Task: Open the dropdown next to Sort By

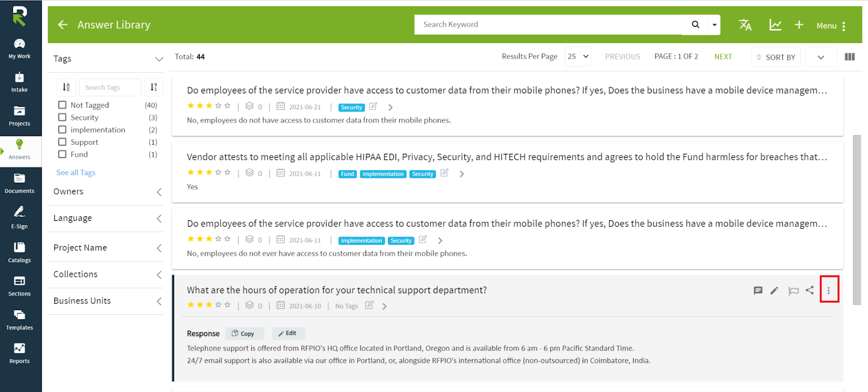Action: tap(821, 57)
